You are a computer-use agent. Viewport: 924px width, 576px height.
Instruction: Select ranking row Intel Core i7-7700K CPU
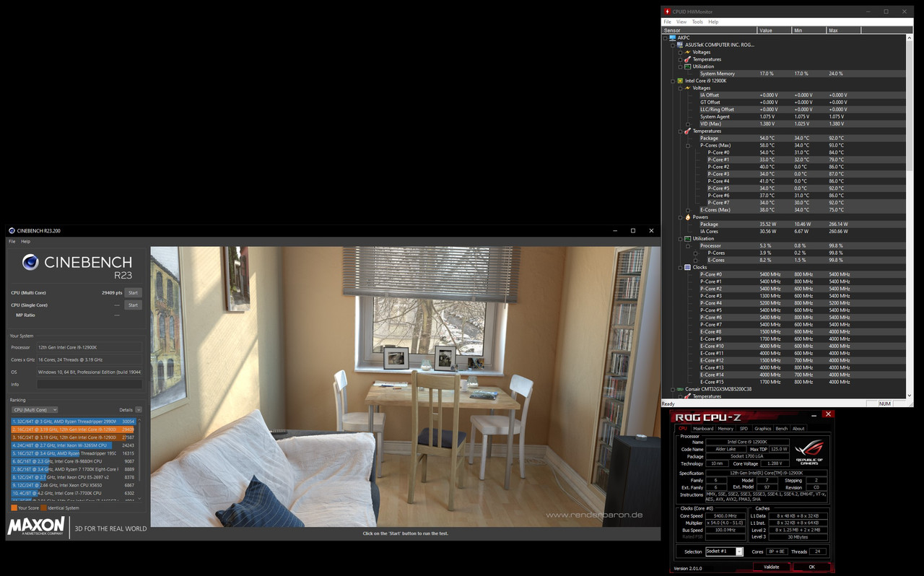pyautogui.click(x=73, y=493)
